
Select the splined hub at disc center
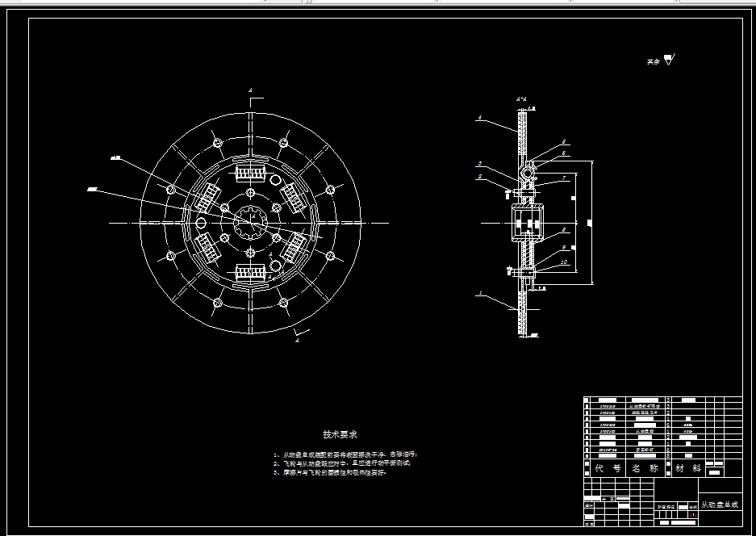point(250,223)
